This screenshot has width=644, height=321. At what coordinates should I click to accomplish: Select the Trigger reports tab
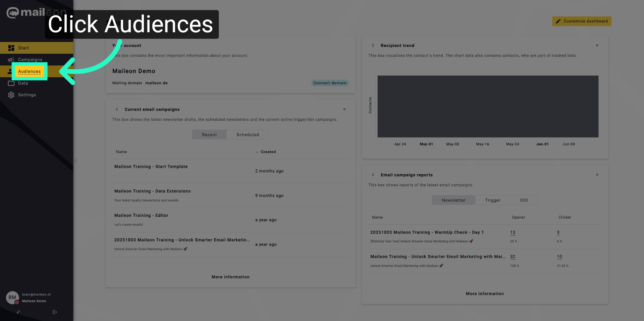[x=493, y=200]
